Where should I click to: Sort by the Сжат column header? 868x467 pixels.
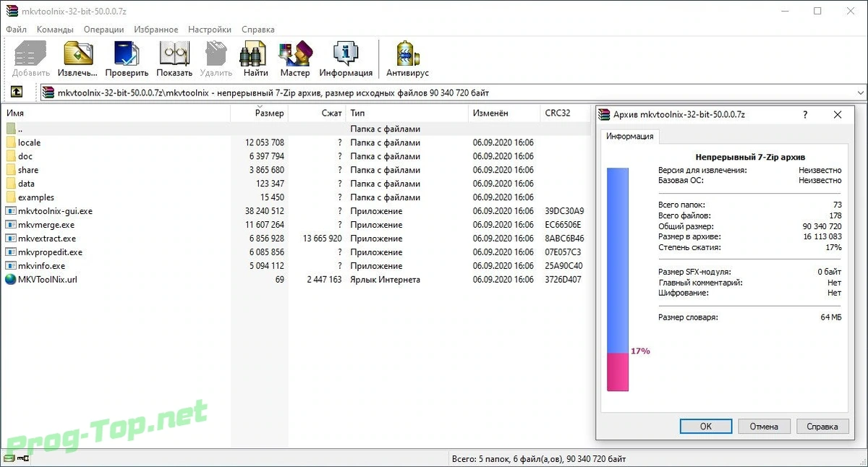pyautogui.click(x=318, y=113)
